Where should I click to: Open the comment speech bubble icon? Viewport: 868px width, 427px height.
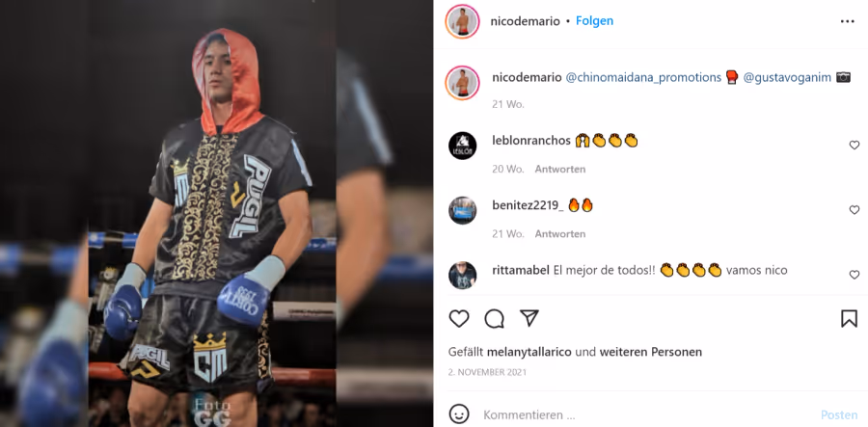(x=495, y=319)
